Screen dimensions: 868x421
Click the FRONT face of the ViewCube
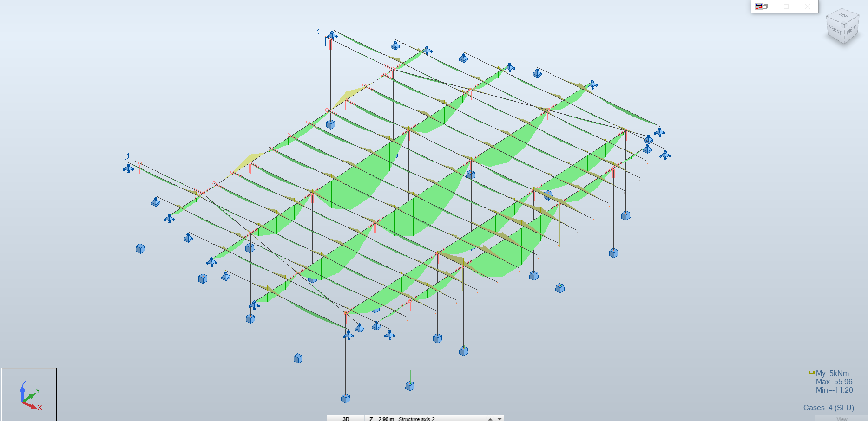coord(835,31)
